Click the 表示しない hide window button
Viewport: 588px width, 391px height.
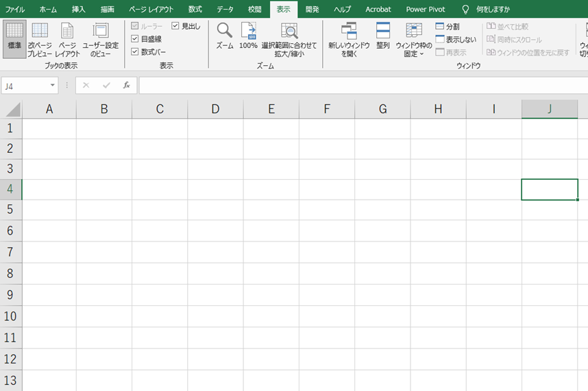(x=456, y=40)
